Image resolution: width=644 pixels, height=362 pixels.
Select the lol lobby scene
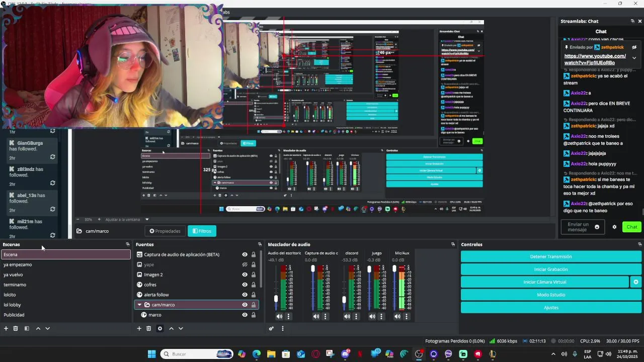pos(65,305)
